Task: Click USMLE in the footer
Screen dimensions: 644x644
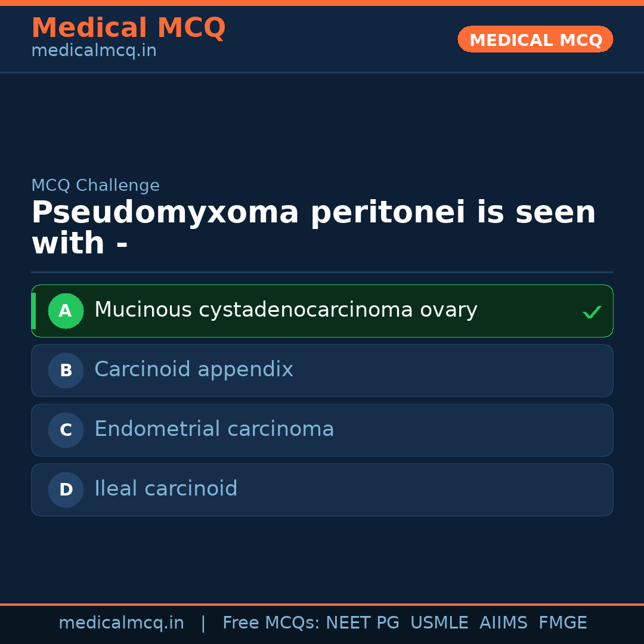Action: [x=439, y=623]
